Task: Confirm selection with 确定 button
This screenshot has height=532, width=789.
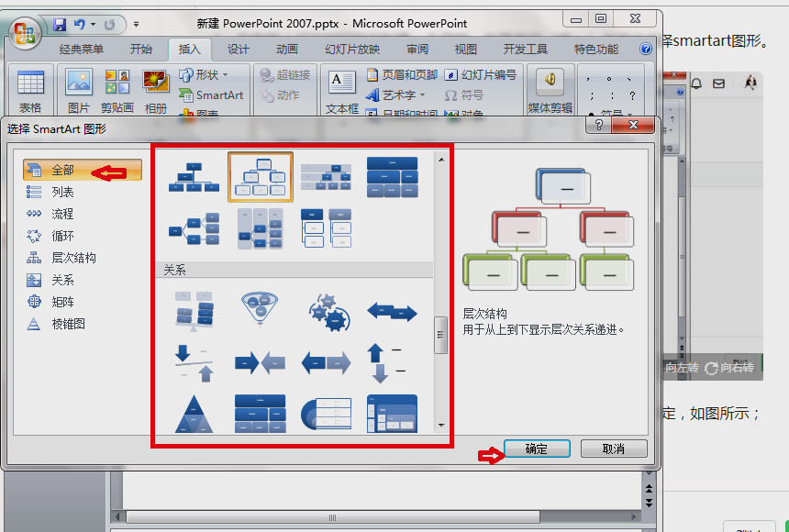Action: [x=537, y=449]
